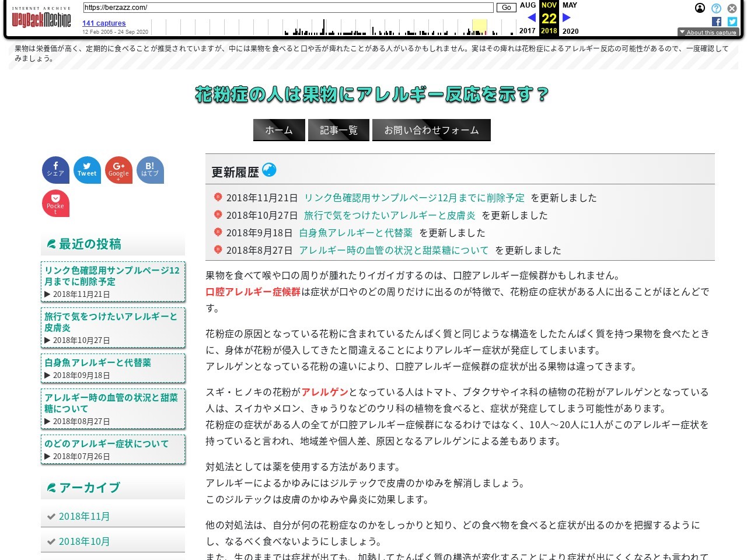
Task: Open the 記事一覧 navigation tab
Action: (x=338, y=130)
